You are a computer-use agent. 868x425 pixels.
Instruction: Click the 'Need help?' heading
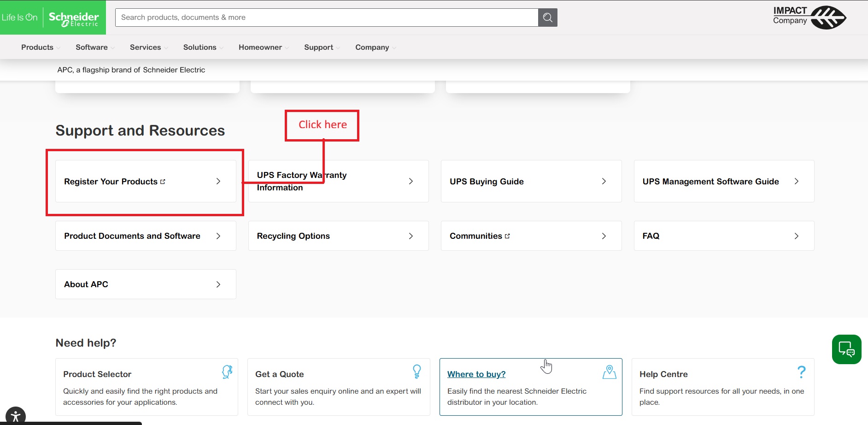86,343
